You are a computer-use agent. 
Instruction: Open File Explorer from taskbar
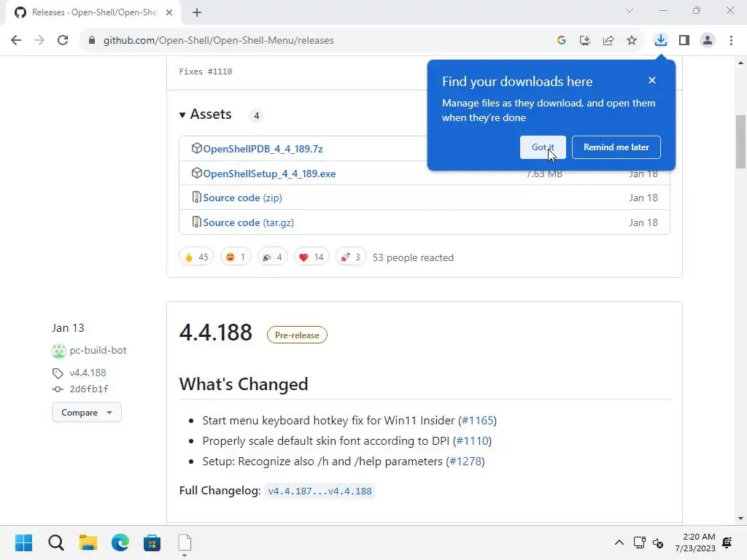click(88, 542)
